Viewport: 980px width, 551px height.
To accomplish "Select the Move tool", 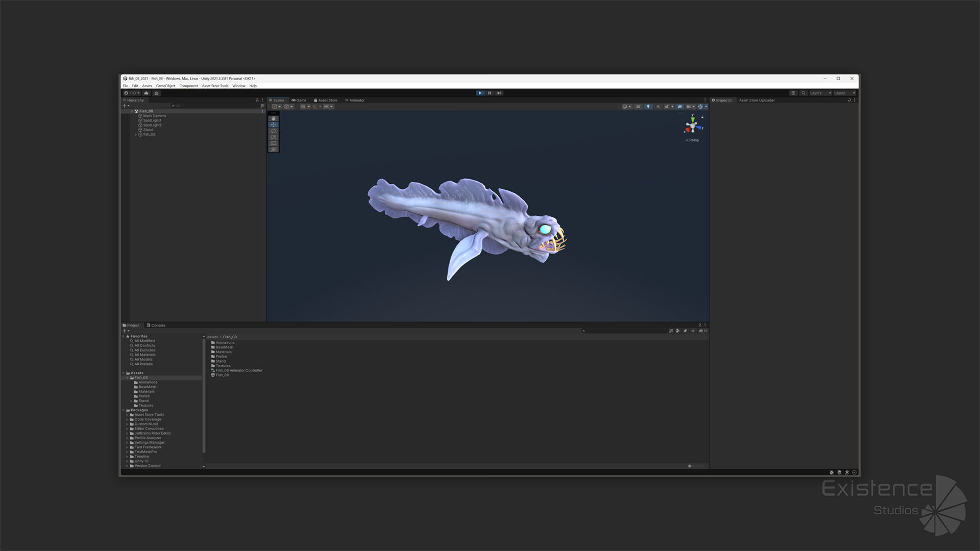I will tap(274, 124).
